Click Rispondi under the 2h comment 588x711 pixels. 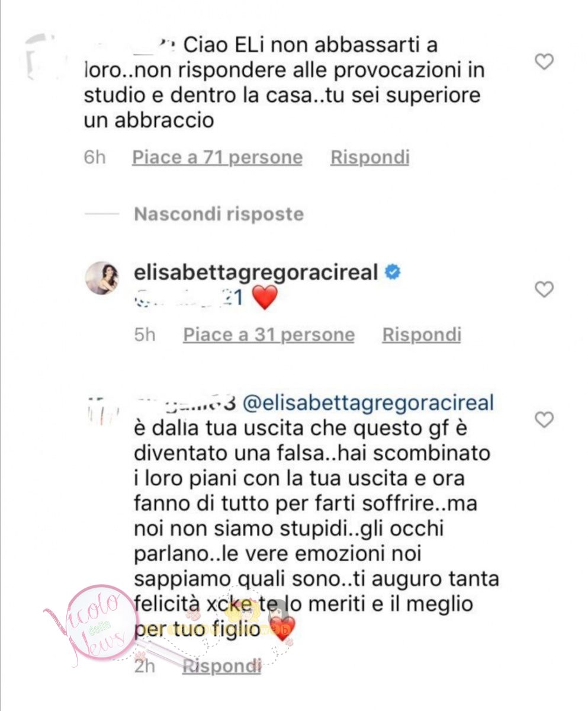pos(221,666)
